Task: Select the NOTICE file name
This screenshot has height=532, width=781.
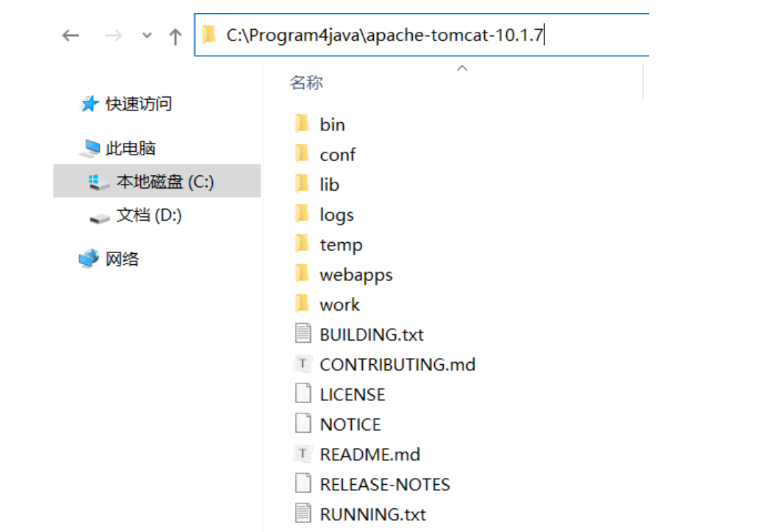Action: tap(350, 425)
